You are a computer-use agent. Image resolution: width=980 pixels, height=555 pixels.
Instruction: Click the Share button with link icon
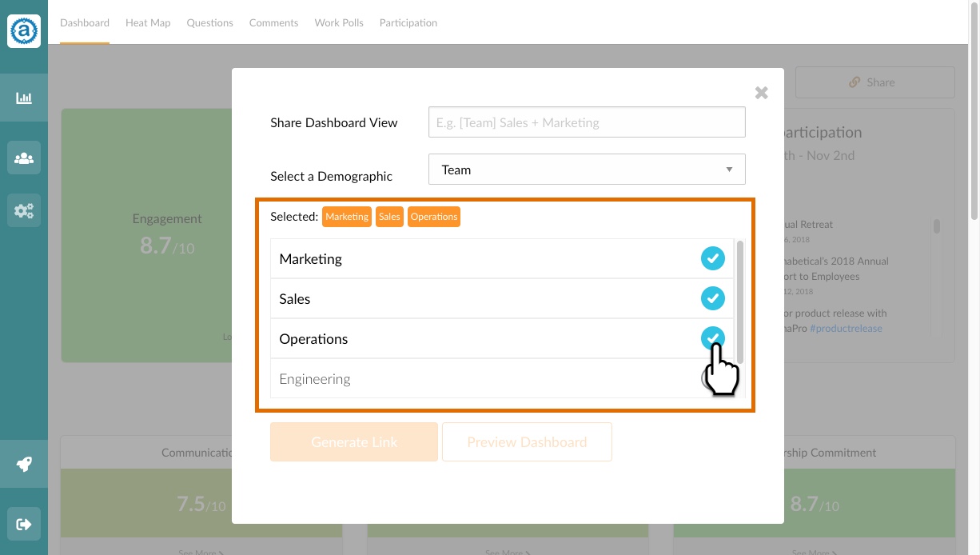(x=875, y=82)
